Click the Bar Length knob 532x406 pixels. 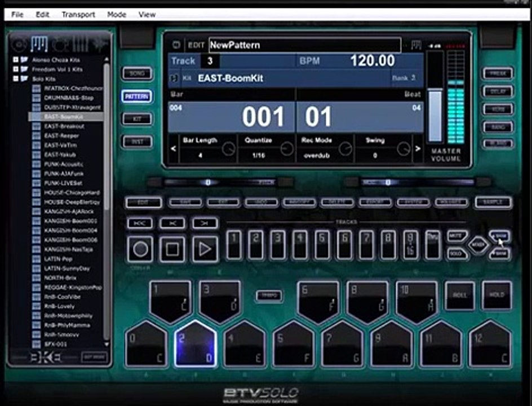[x=228, y=149]
